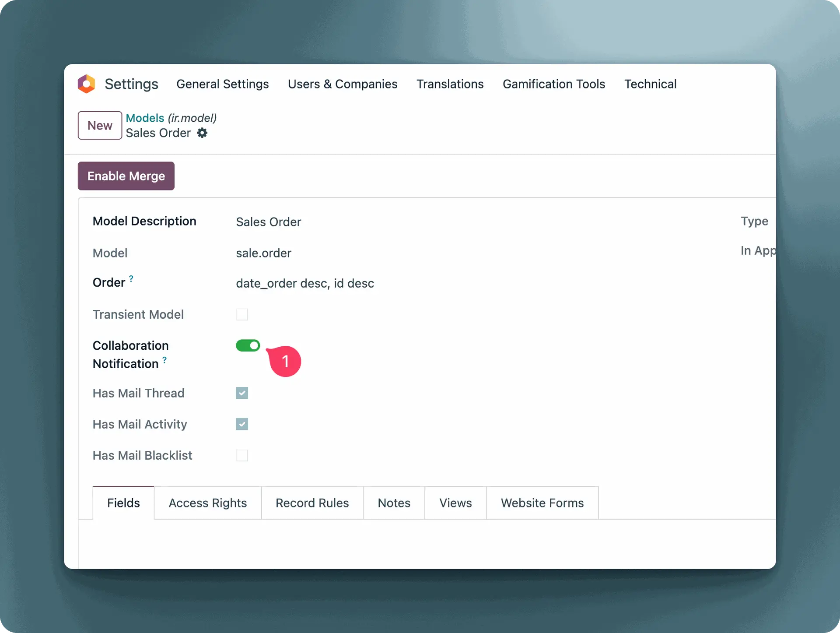The width and height of the screenshot is (840, 633).
Task: Click the Models breadcrumb link
Action: [x=145, y=118]
